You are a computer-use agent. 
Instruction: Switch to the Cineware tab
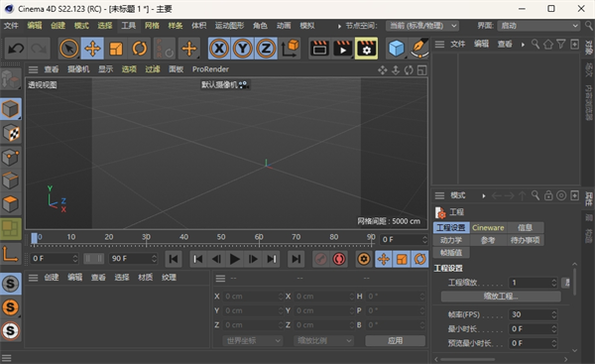tap(488, 228)
